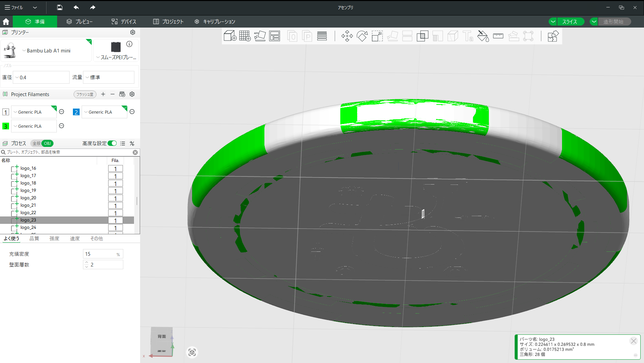Select the Measure ruler tool
Viewport: 644px width, 363px height.
click(498, 36)
